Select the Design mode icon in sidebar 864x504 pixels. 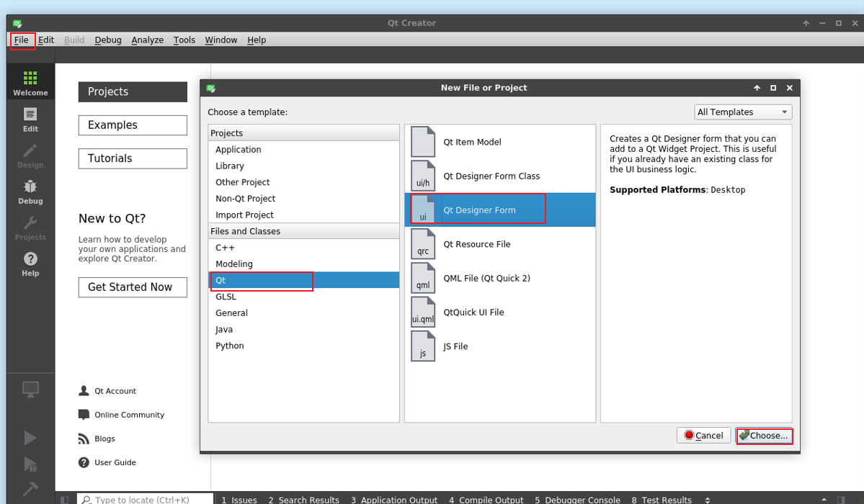pos(30,156)
